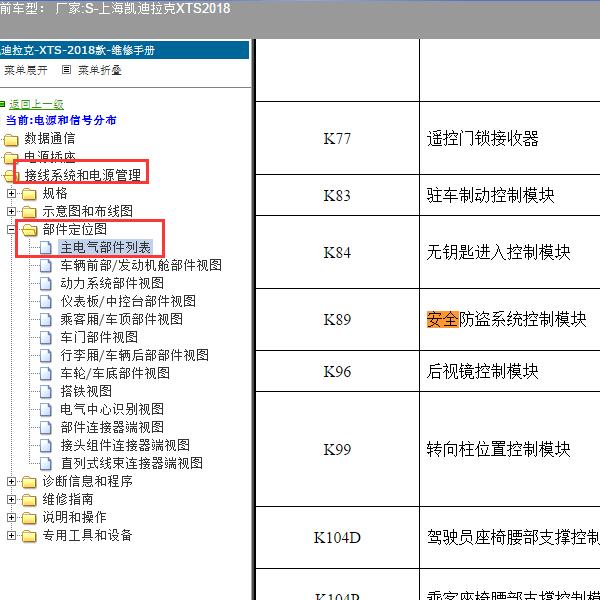Open 电气中心识别视图 document
This screenshot has width=600, height=600.
click(112, 409)
